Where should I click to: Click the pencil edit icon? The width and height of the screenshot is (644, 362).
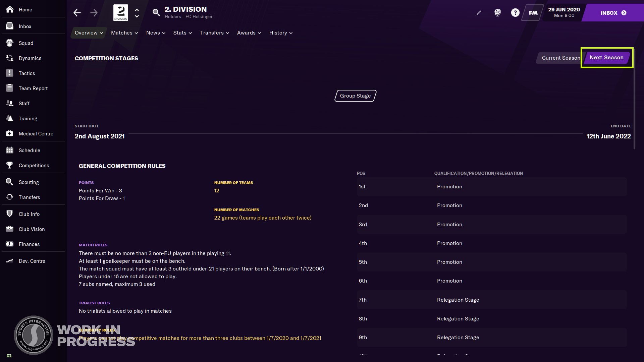coord(479,13)
